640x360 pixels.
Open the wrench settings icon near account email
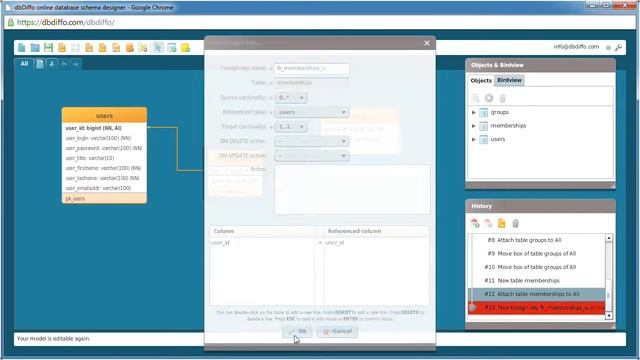click(618, 47)
